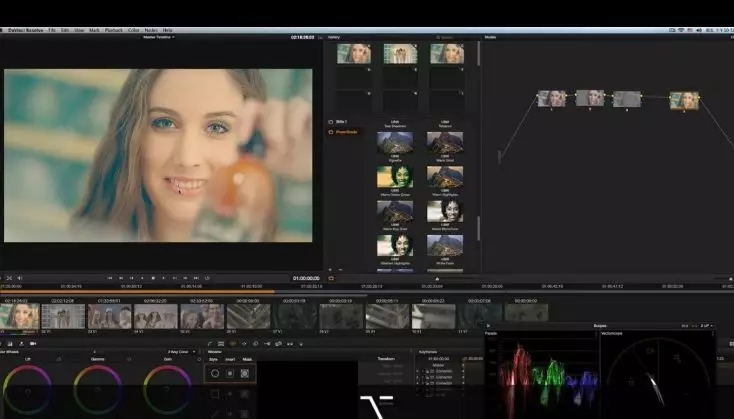Open the Playback menu

click(x=113, y=30)
